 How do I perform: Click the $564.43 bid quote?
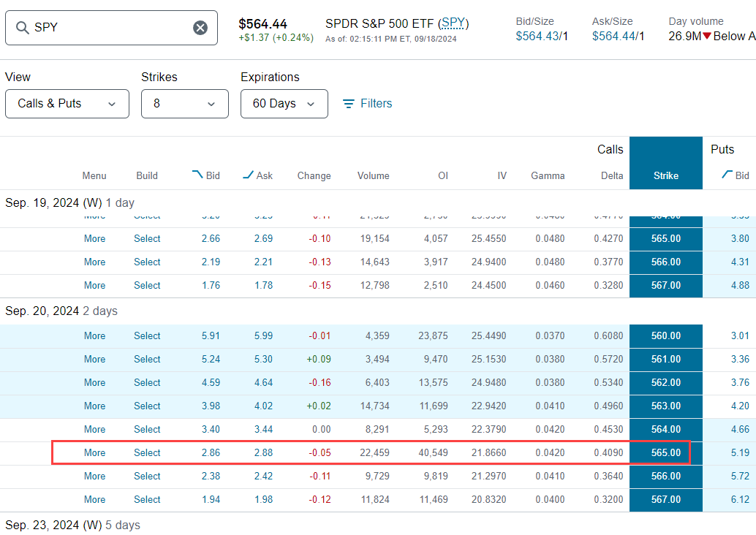[537, 36]
